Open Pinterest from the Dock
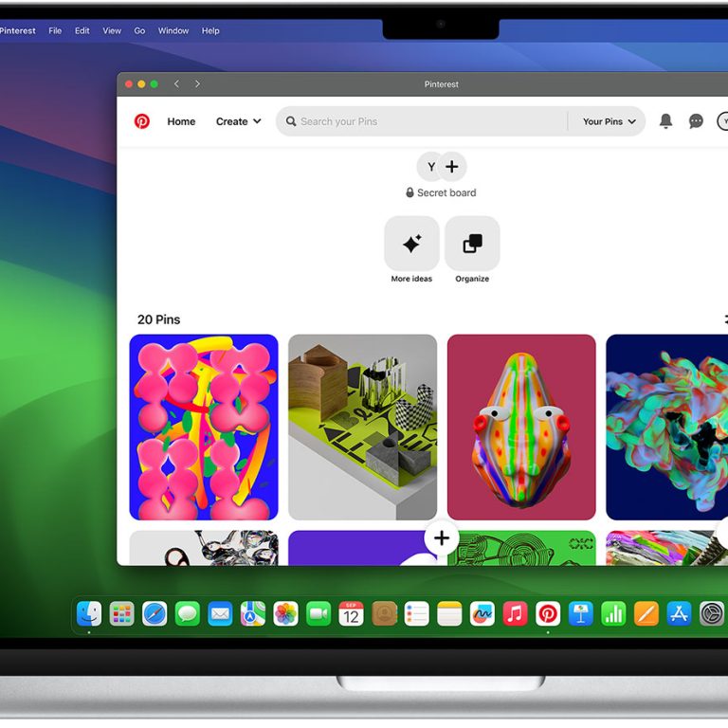The image size is (728, 728). (548, 614)
